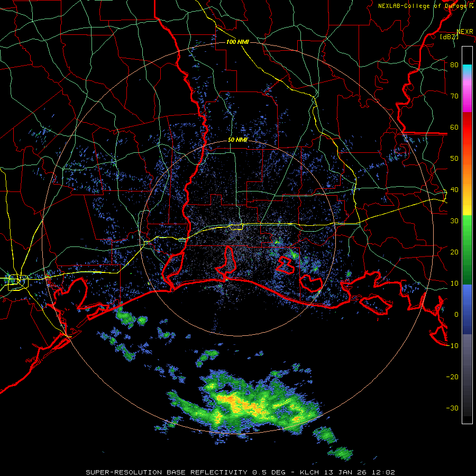Click the 80 value on dBZ scale
The image size is (476, 476).
tap(454, 65)
